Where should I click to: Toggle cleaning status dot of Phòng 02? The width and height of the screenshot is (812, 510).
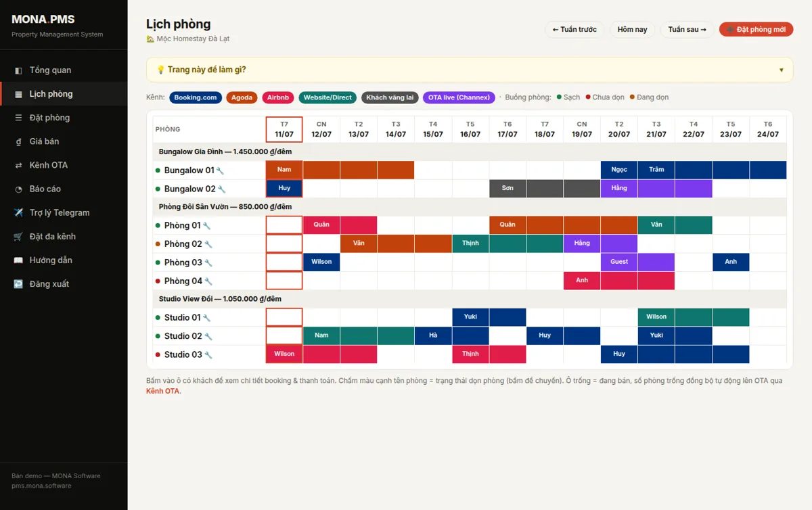point(158,244)
